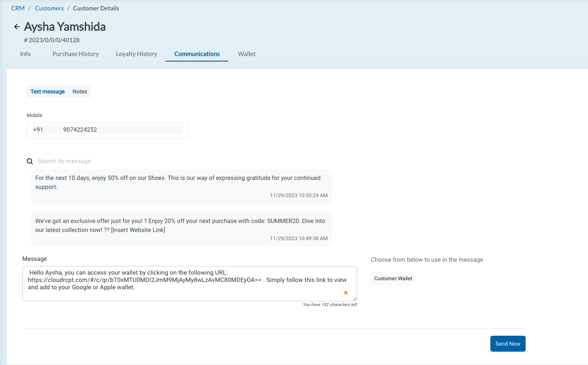
Task: Click the Aysha Yamshida heading
Action: (x=65, y=27)
